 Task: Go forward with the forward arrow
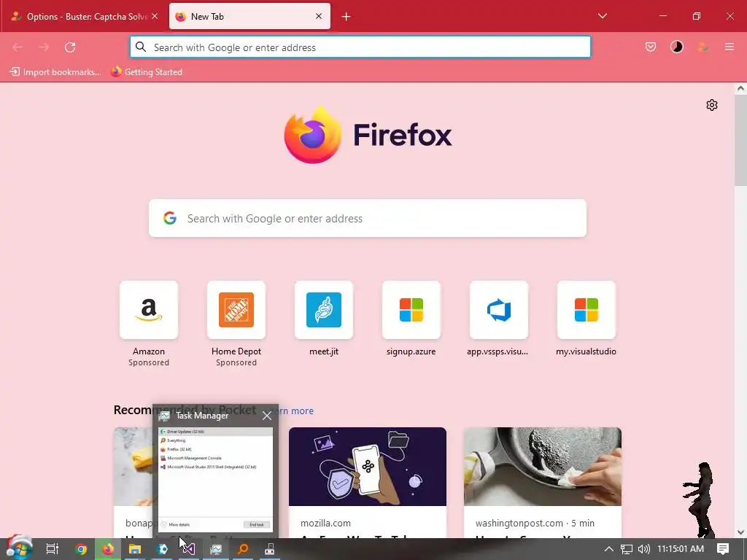coord(44,47)
